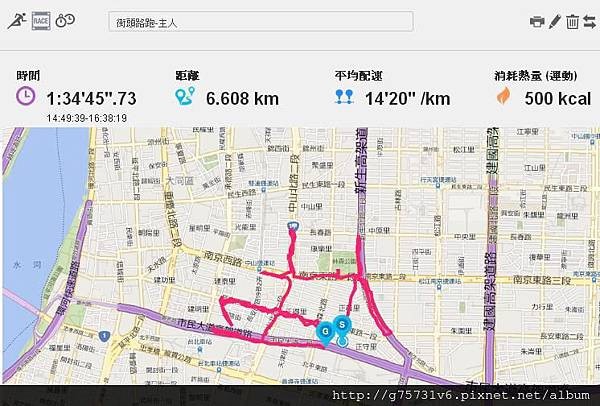Edit activity with the pencil icon
Screen dimensions: 600x406
[x=554, y=21]
